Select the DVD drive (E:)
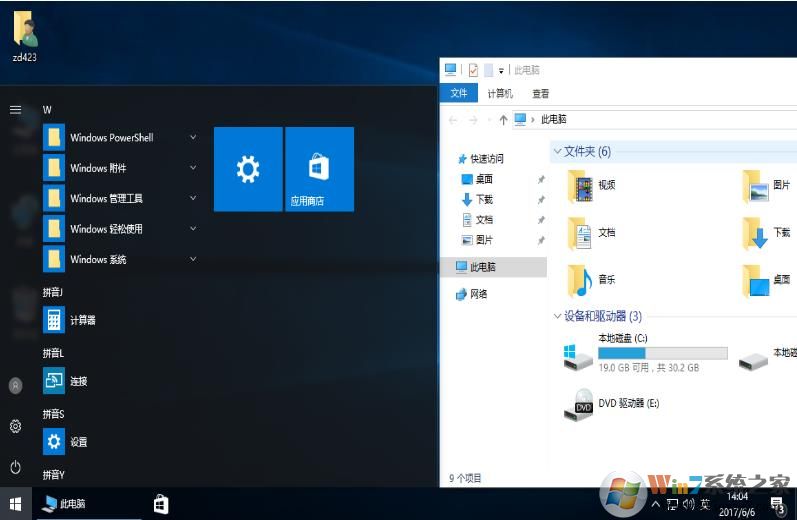 [x=612, y=405]
